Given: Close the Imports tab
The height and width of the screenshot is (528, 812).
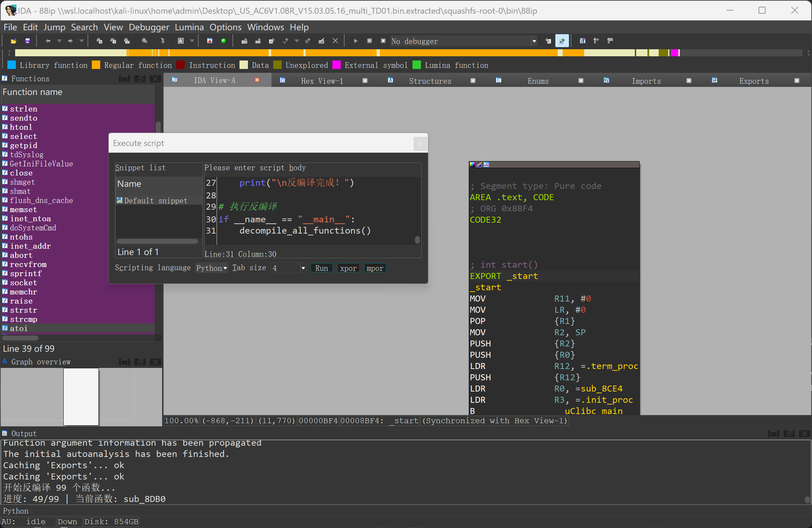Looking at the screenshot, I should (689, 81).
